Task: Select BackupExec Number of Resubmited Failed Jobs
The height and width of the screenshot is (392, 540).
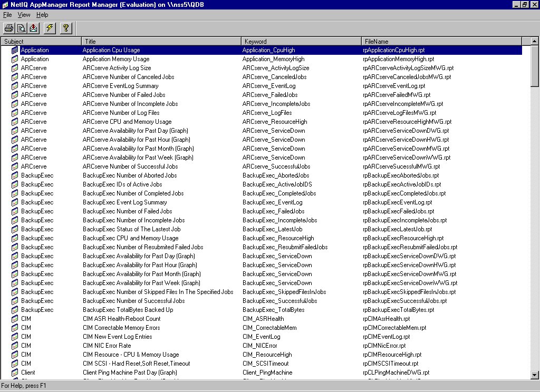Action: pyautogui.click(x=143, y=247)
